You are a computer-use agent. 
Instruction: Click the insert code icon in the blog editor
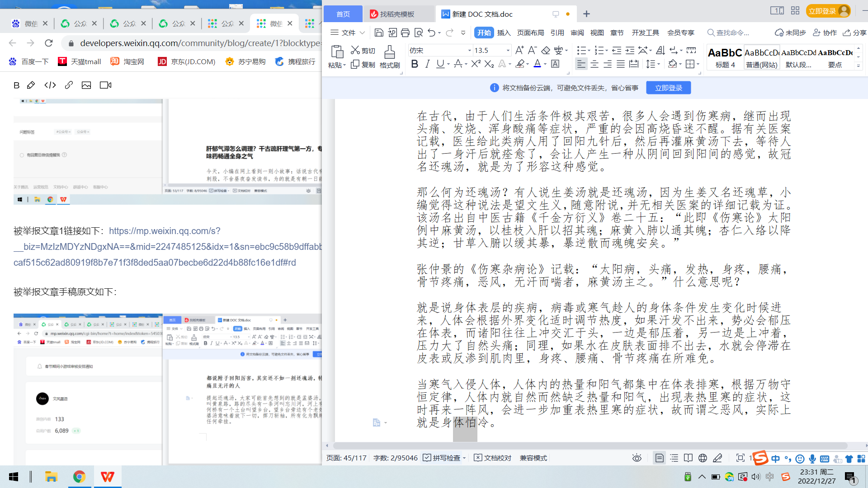(50, 85)
